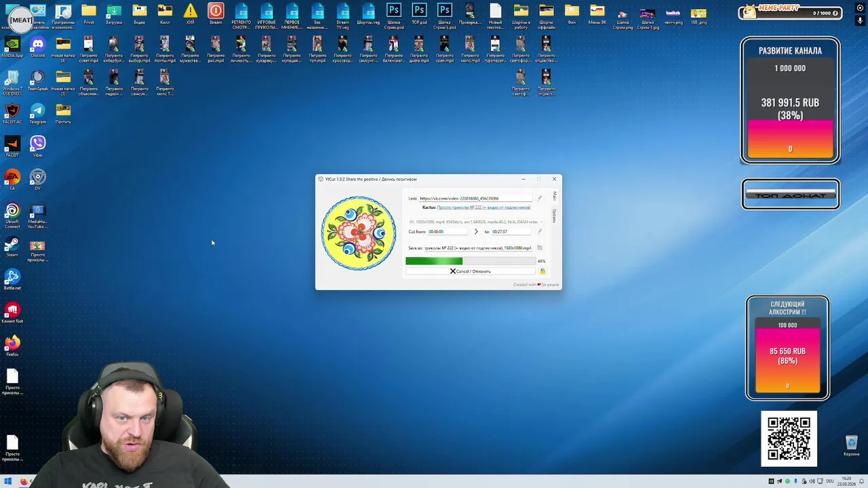
Task: Open the NVIDIA App desktop icon
Action: coord(12,47)
